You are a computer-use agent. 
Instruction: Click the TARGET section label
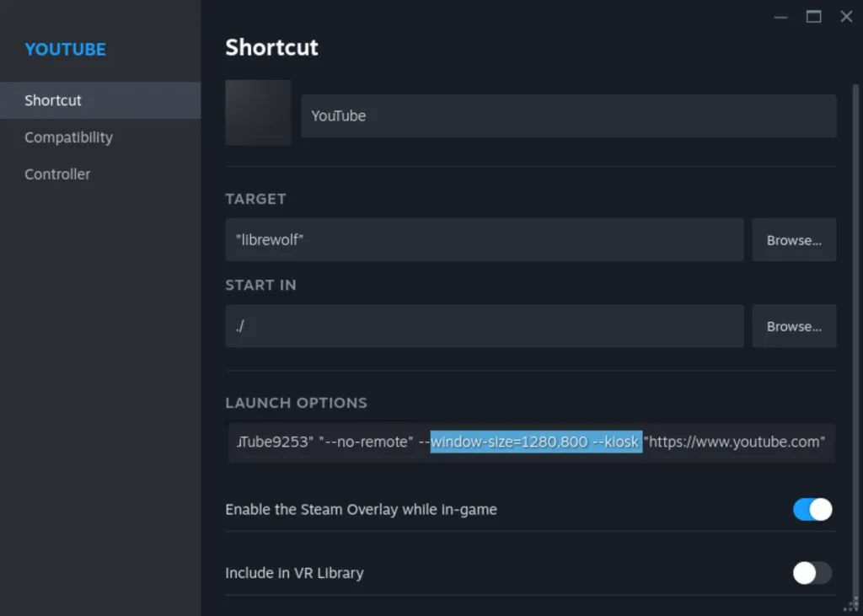point(256,199)
